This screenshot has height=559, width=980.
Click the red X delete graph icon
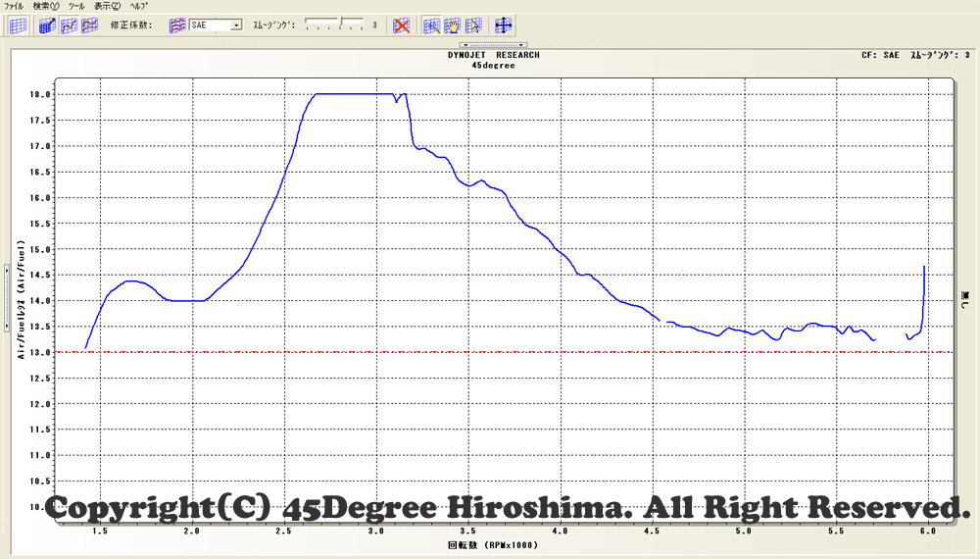(401, 25)
